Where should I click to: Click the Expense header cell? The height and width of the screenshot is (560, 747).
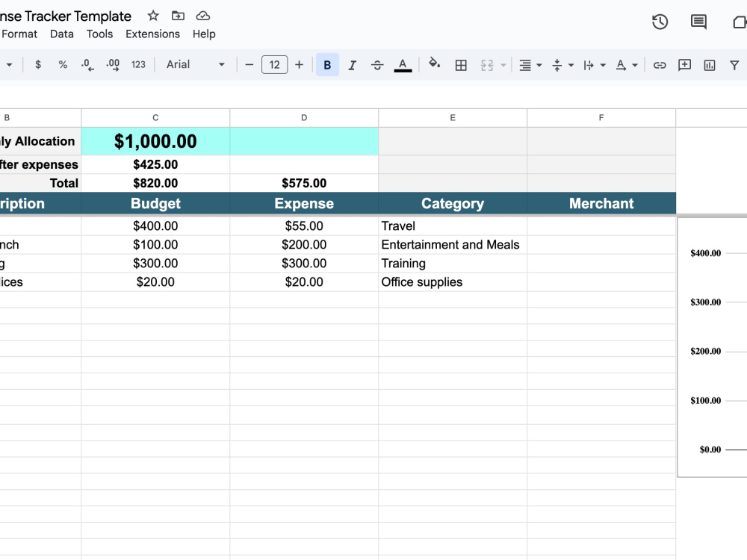pos(304,203)
